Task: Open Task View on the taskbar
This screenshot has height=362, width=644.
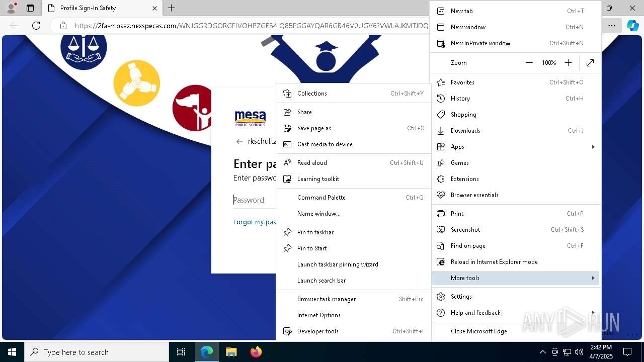Action: pos(181,352)
